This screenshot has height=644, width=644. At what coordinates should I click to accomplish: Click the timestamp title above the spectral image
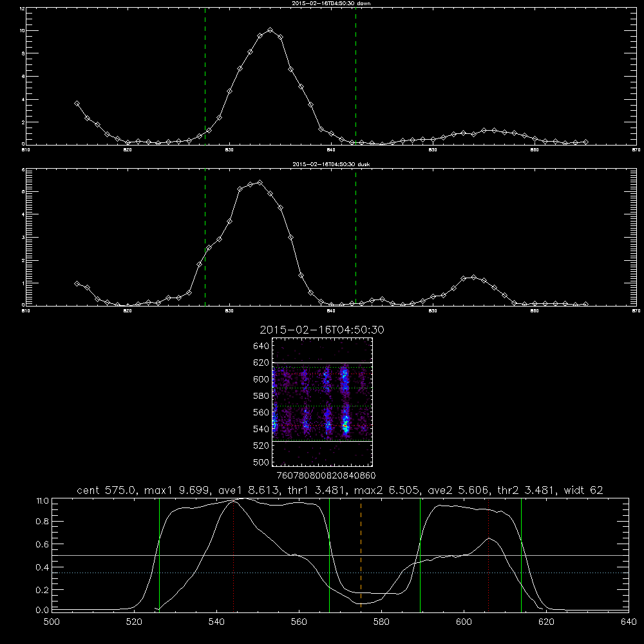[x=321, y=330]
